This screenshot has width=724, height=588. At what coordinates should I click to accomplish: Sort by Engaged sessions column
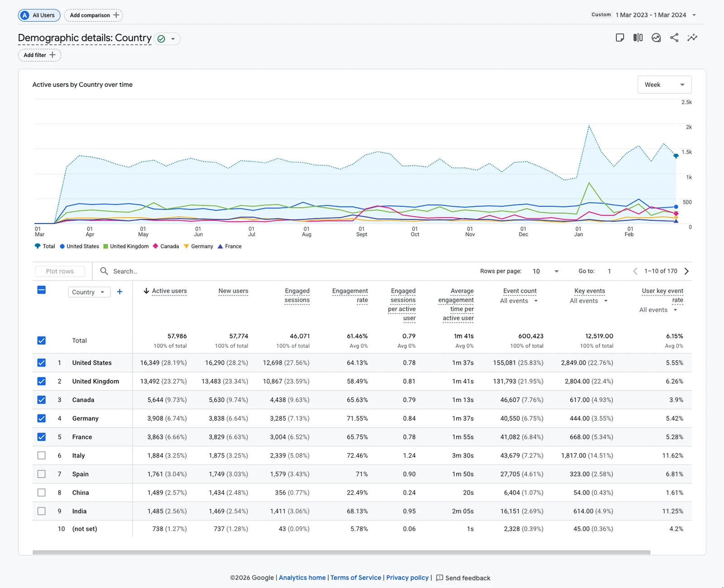(297, 295)
